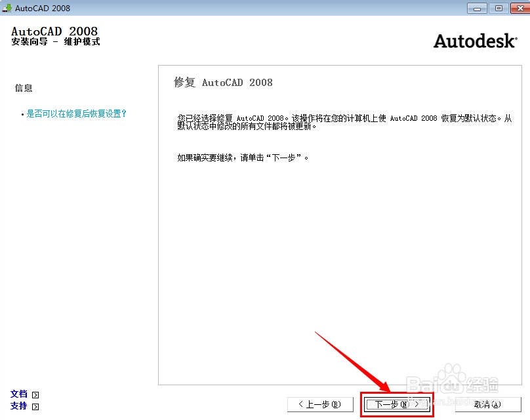
Task: Click the repair description paragraph starting 您已经选择修复
Action: click(x=344, y=122)
